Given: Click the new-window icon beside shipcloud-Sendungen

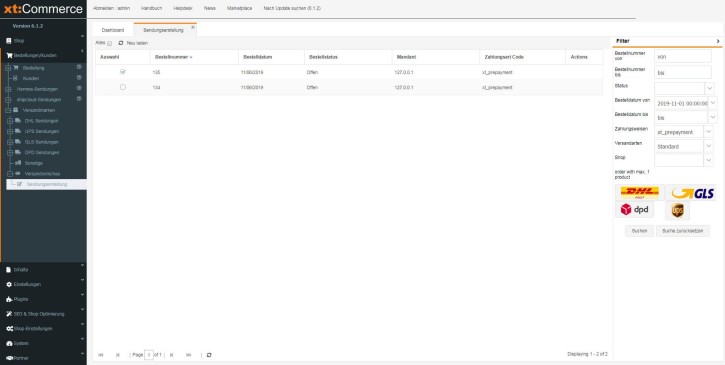Looking at the screenshot, I should tap(79, 99).
